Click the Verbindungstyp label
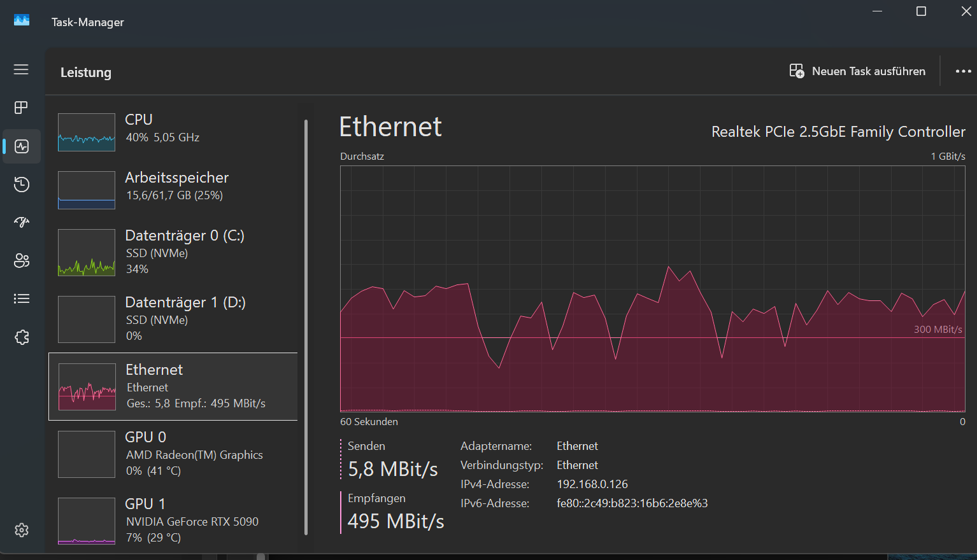 (x=502, y=465)
